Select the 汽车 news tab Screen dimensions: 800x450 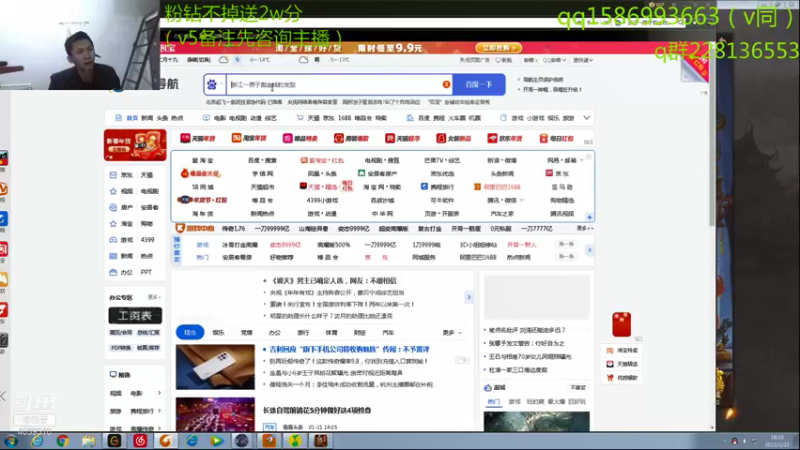388,333
